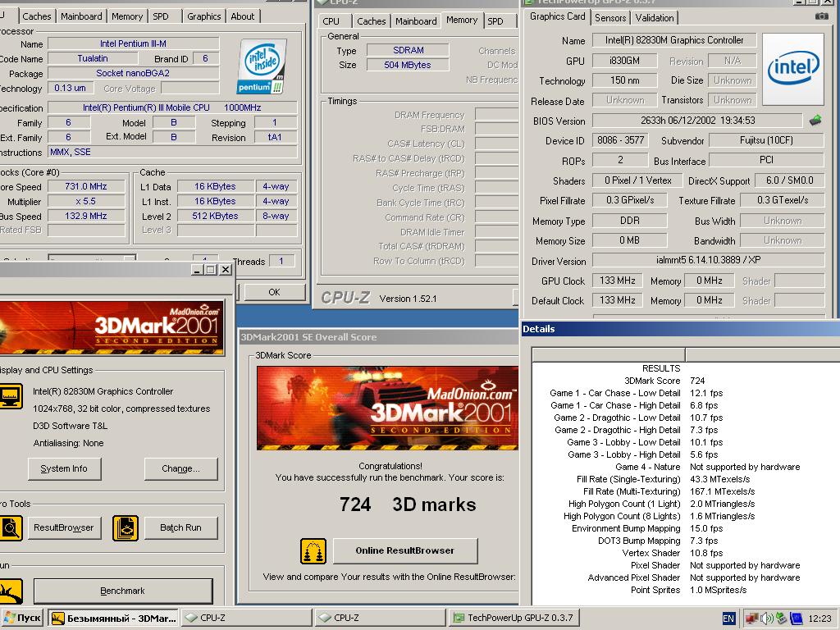The width and height of the screenshot is (840, 630).
Task: Click the red network computers tray icon
Action: [751, 619]
